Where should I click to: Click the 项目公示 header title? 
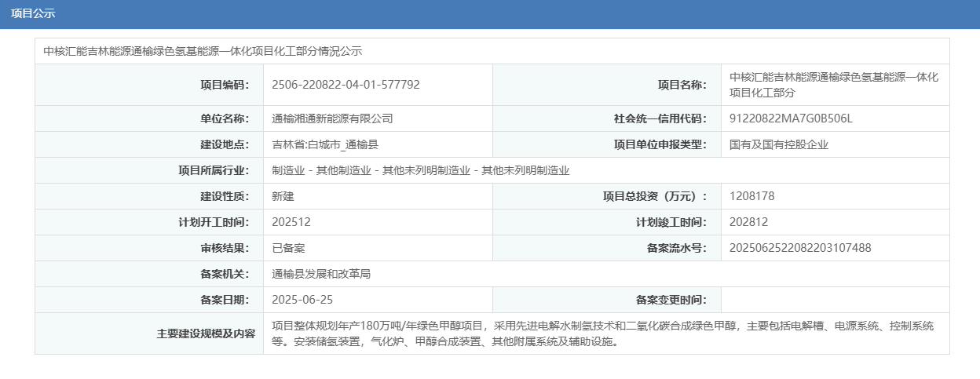tap(33, 14)
